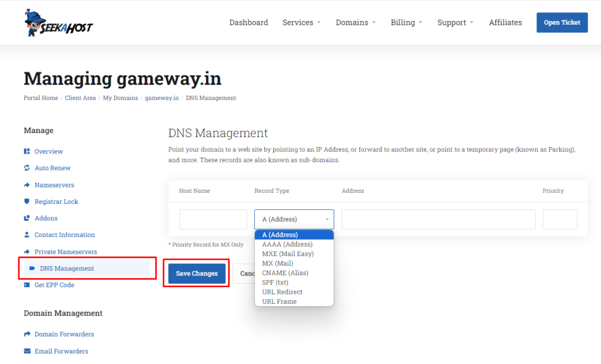This screenshot has height=364, width=601.
Task: Select A (Address) from the list
Action: (x=294, y=234)
